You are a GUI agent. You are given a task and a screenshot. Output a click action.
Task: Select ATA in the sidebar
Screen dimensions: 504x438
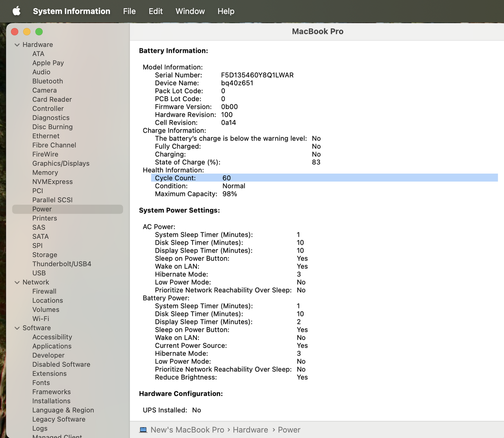38,54
